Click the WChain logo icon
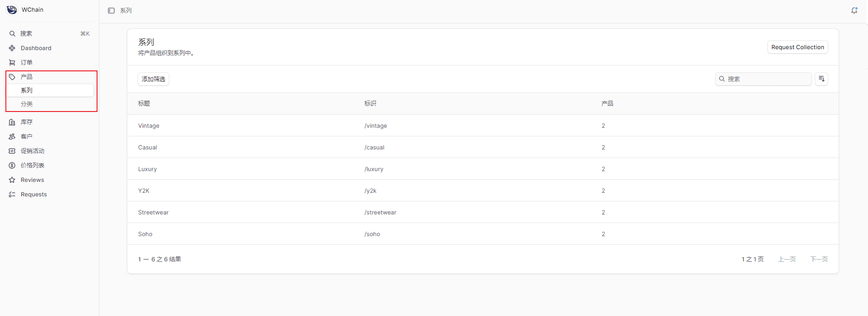This screenshot has width=868, height=316. pos(12,9)
